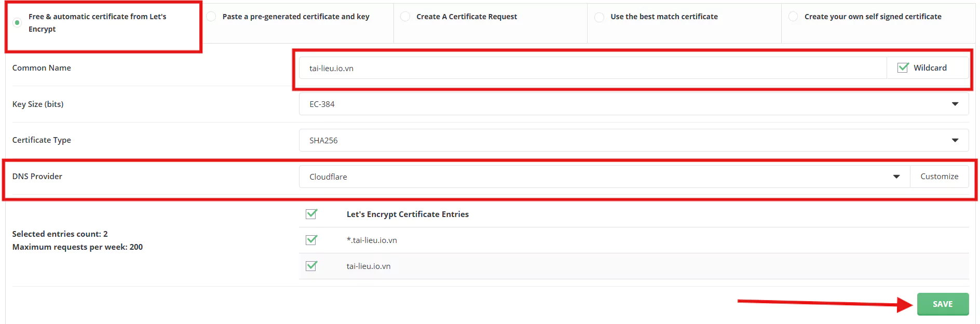Click the Common Name input field
980x324 pixels.
[x=592, y=68]
